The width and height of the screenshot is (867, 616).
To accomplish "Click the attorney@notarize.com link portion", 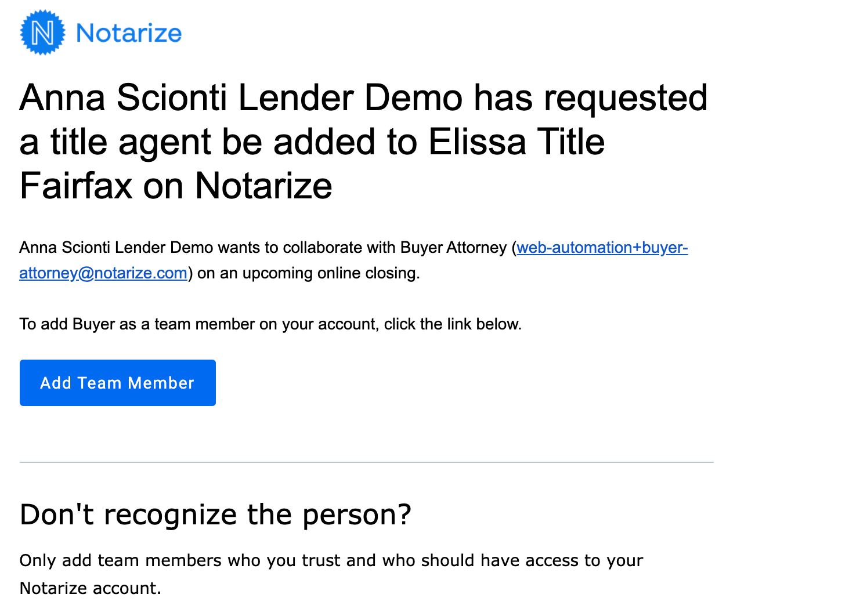I will 103,273.
